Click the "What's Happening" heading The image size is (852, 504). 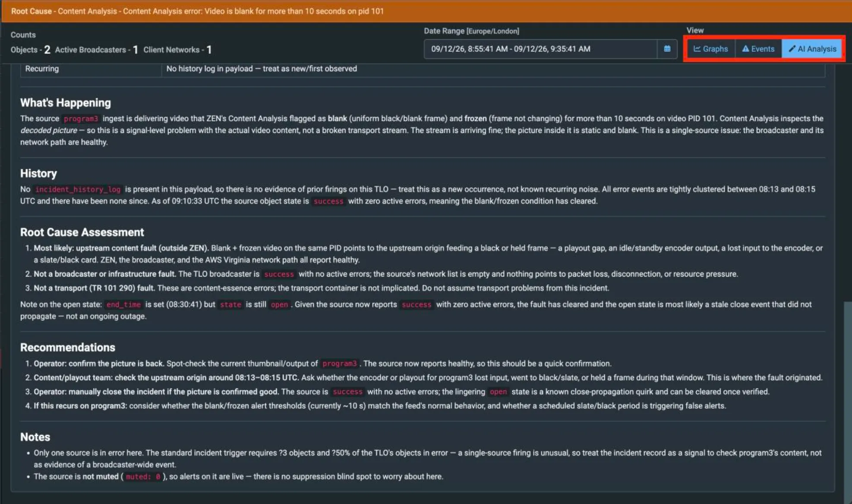66,103
